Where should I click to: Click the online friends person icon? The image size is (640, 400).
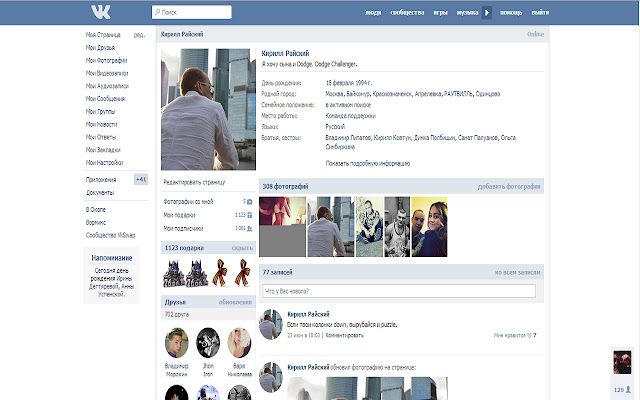[x=628, y=390]
